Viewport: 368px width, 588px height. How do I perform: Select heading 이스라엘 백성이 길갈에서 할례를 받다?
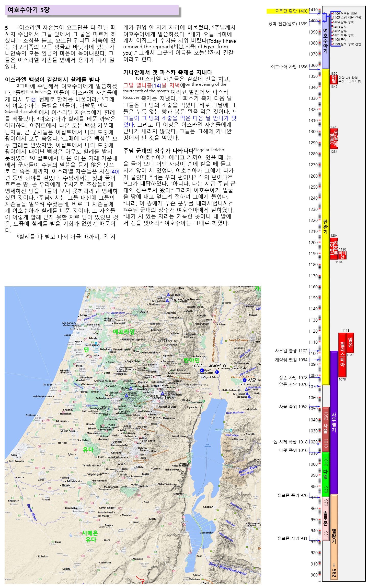tap(52, 80)
